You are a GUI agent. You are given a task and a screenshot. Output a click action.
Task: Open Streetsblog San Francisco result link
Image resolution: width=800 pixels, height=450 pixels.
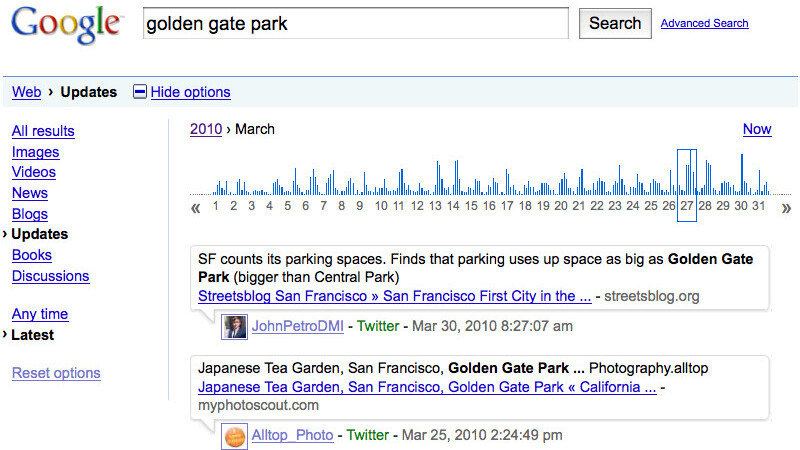(394, 296)
